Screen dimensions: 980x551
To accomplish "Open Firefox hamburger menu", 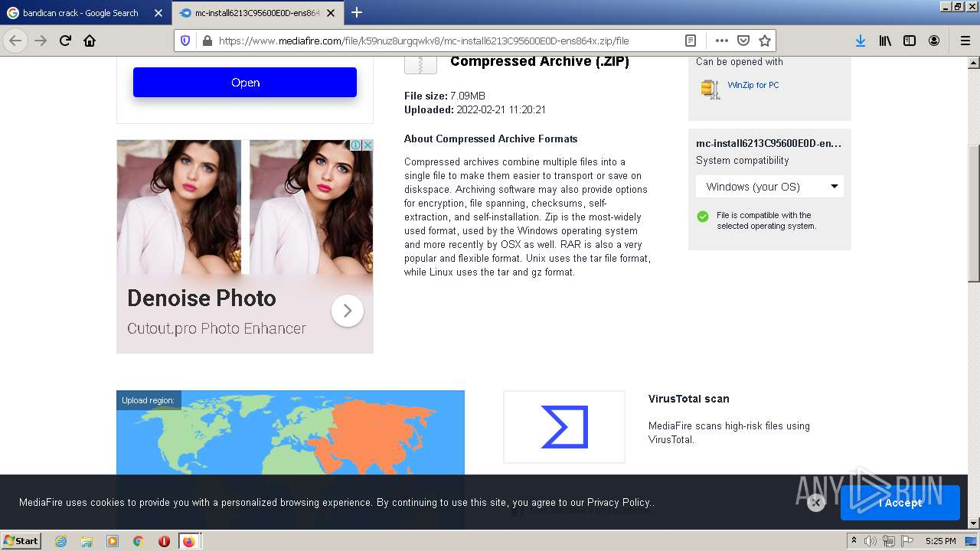I will tap(965, 41).
